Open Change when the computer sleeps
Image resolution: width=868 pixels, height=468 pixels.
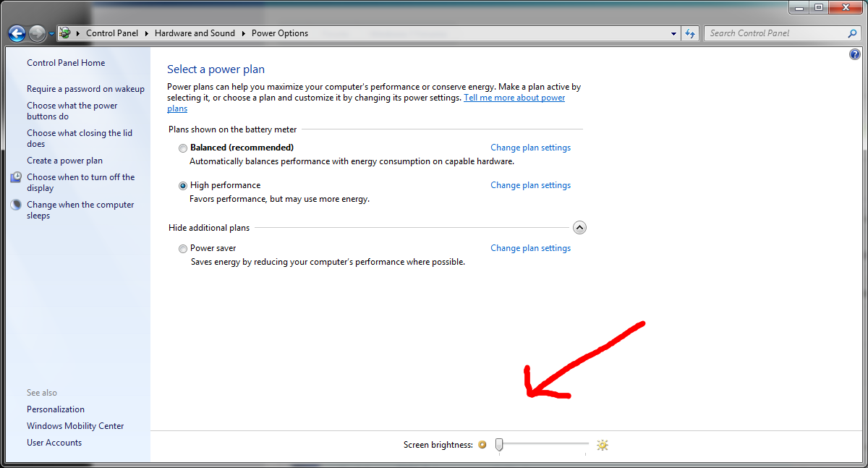80,210
